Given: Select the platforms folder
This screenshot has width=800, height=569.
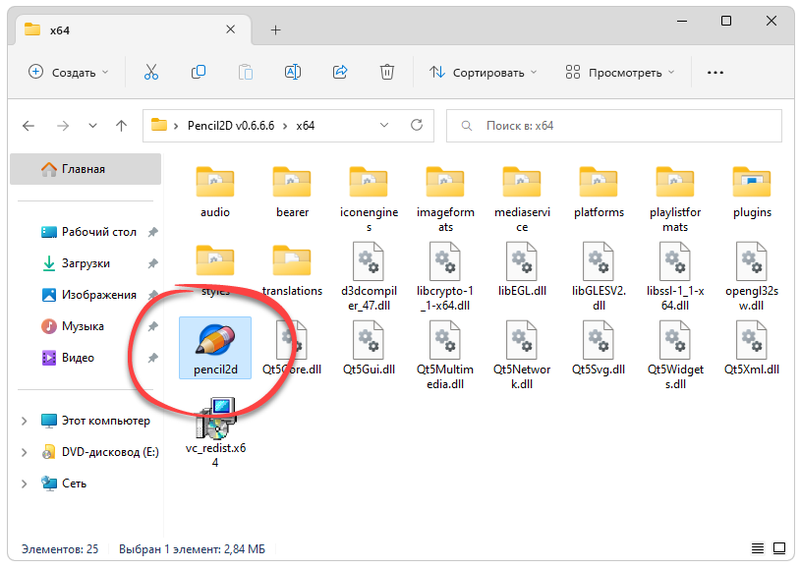Looking at the screenshot, I should [598, 192].
